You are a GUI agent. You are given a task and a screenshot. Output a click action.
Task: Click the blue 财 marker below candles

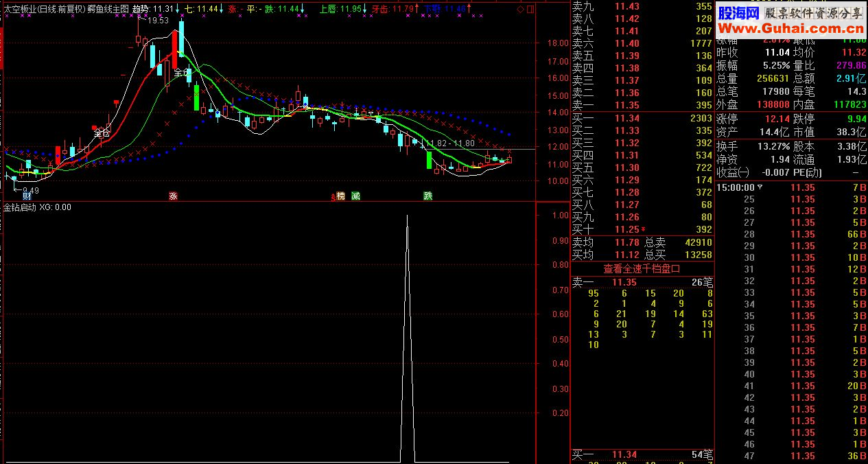point(27,196)
